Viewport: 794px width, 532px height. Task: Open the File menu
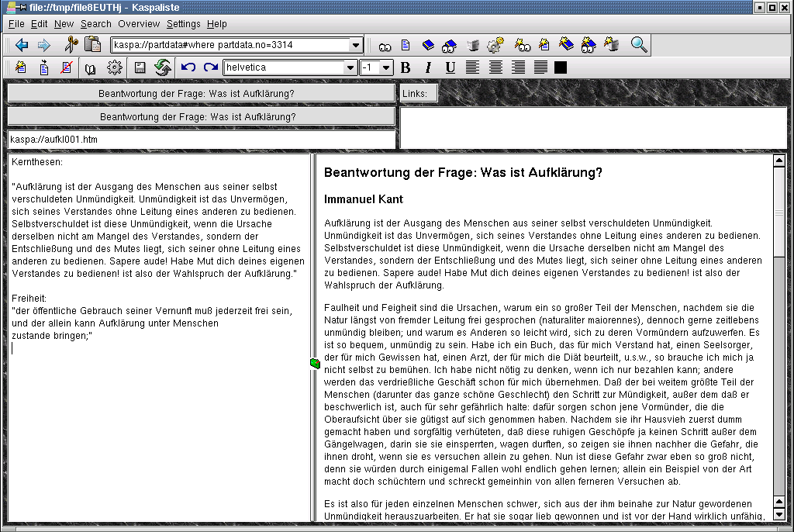[16, 24]
